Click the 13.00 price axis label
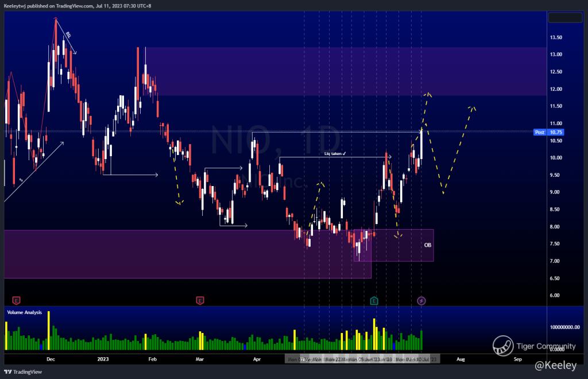This screenshot has width=588, height=379. tap(556, 55)
